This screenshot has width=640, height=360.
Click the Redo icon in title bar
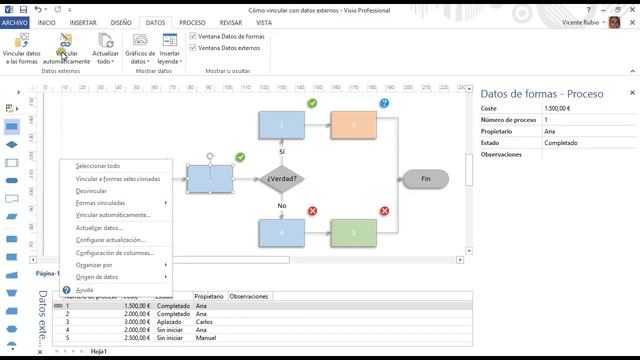(58, 9)
